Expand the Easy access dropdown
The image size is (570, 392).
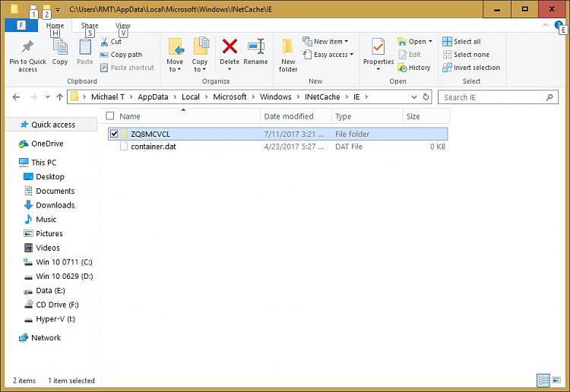(352, 55)
